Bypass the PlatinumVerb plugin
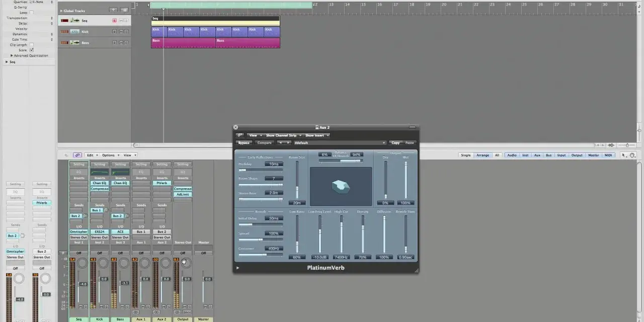This screenshot has width=644, height=322. 244,143
